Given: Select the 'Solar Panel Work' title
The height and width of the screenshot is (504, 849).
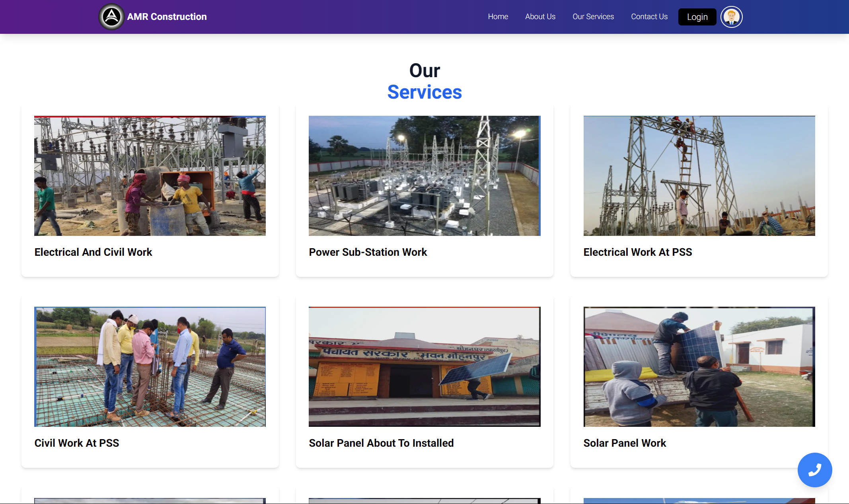Looking at the screenshot, I should point(624,443).
